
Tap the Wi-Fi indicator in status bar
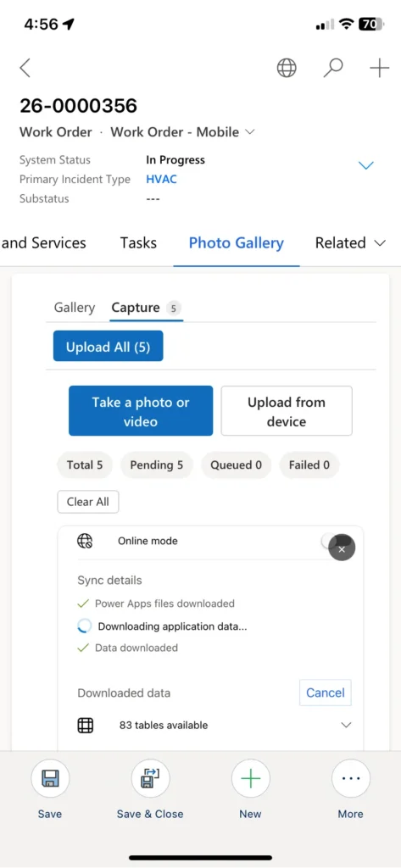[348, 25]
